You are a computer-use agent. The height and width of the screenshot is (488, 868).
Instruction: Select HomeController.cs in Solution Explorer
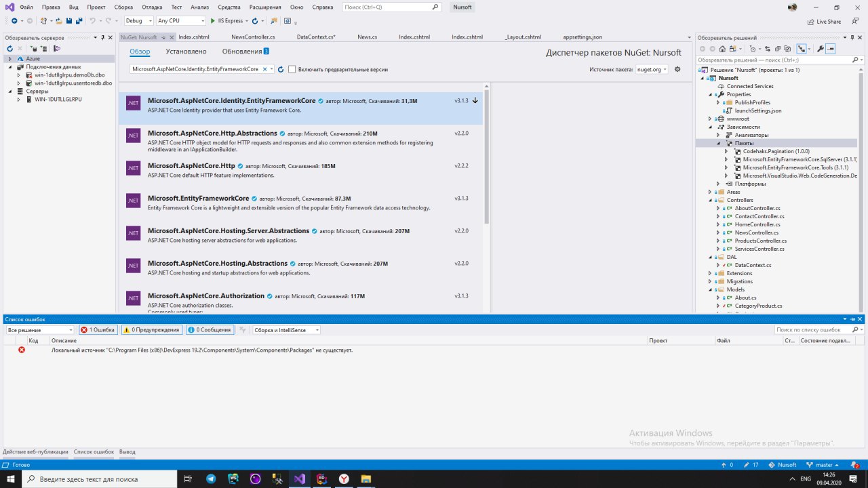[x=757, y=224]
